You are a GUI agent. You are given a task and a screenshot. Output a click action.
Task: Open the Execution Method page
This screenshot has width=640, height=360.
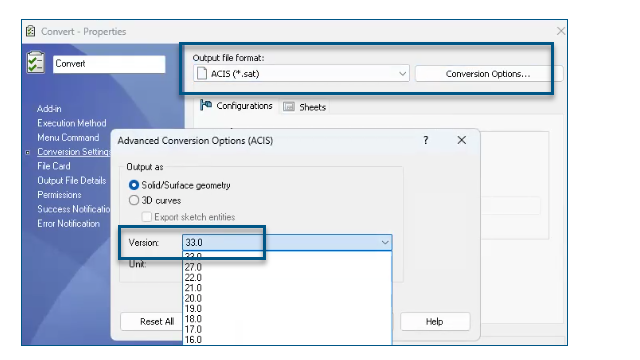point(71,123)
